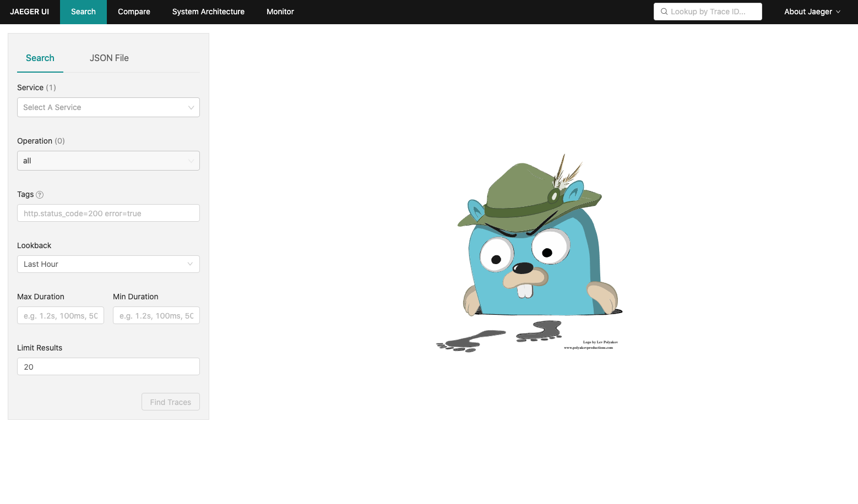
Task: Select the Search tab
Action: pyautogui.click(x=40, y=58)
